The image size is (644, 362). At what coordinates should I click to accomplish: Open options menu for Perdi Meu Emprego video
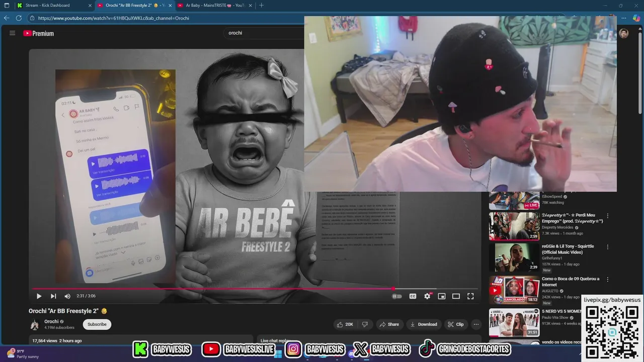tap(607, 216)
